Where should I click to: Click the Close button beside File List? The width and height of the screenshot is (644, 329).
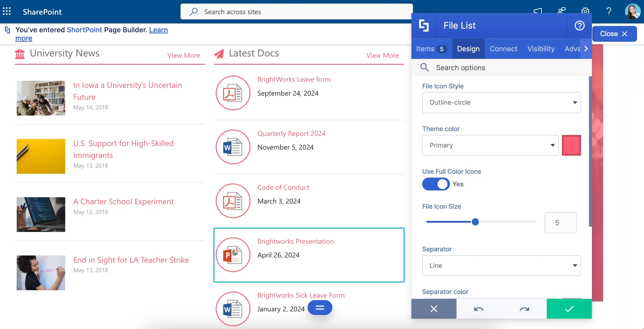click(614, 34)
